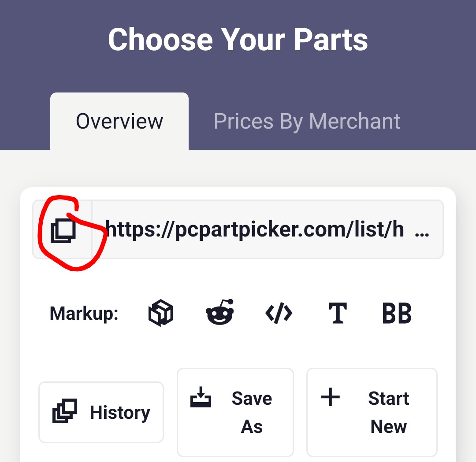Switch to the Overview tab
The height and width of the screenshot is (462, 476).
pyautogui.click(x=119, y=122)
